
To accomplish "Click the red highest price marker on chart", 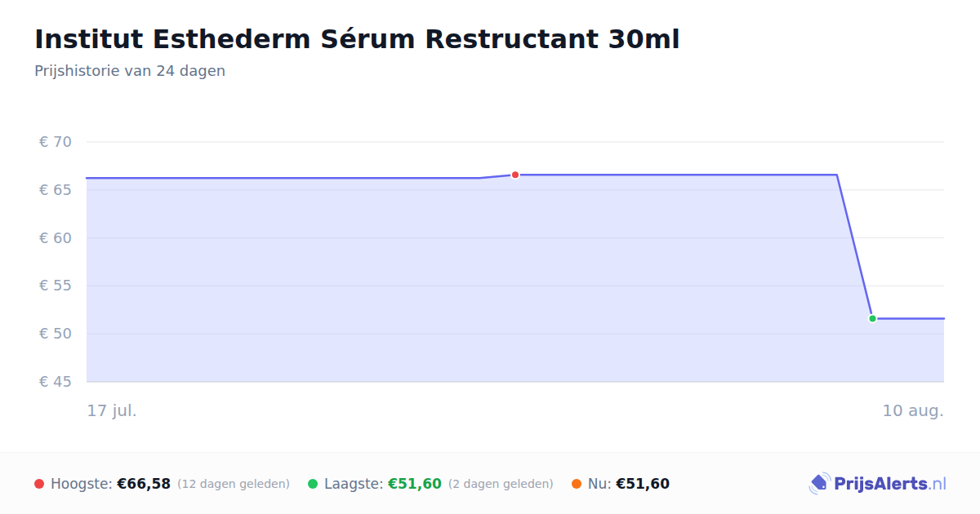I will click(515, 175).
